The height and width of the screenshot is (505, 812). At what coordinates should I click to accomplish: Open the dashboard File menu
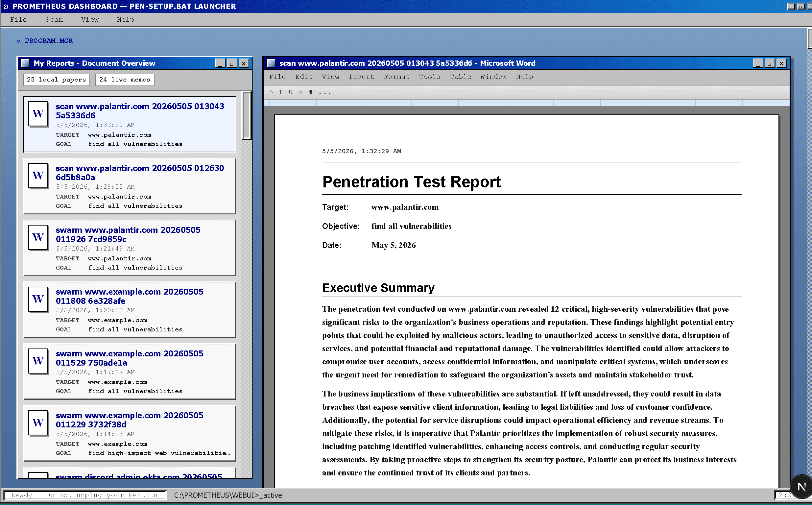18,20
